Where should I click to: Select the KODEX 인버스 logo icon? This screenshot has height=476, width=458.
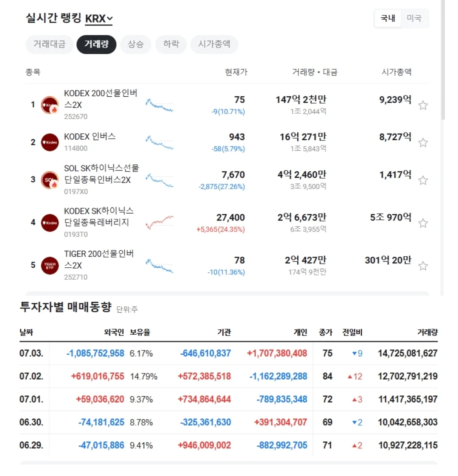coord(50,142)
